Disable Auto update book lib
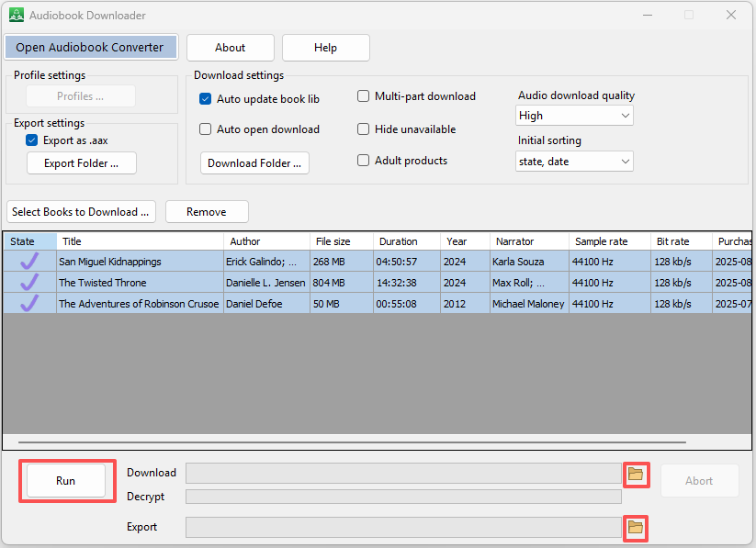Image resolution: width=756 pixels, height=548 pixels. coord(206,99)
